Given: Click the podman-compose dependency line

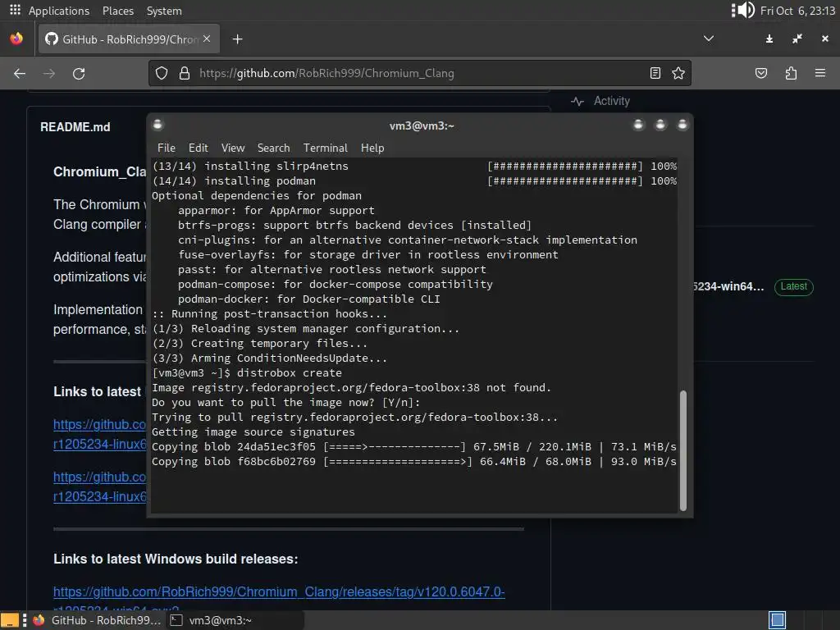Looking at the screenshot, I should click(336, 285).
